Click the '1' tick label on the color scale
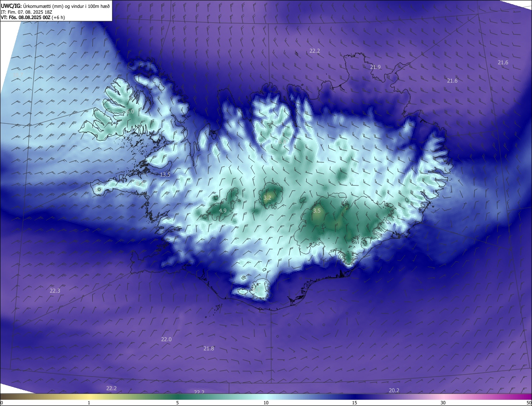This screenshot has width=532, height=406. pyautogui.click(x=89, y=403)
